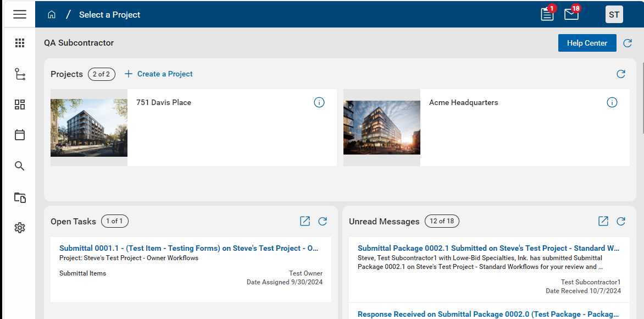The width and height of the screenshot is (644, 319).
Task: Show info for 751 Davis Place
Action: tap(319, 102)
